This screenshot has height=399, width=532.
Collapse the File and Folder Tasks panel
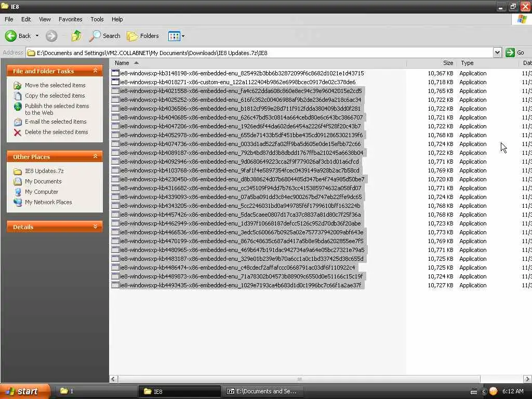pos(96,71)
